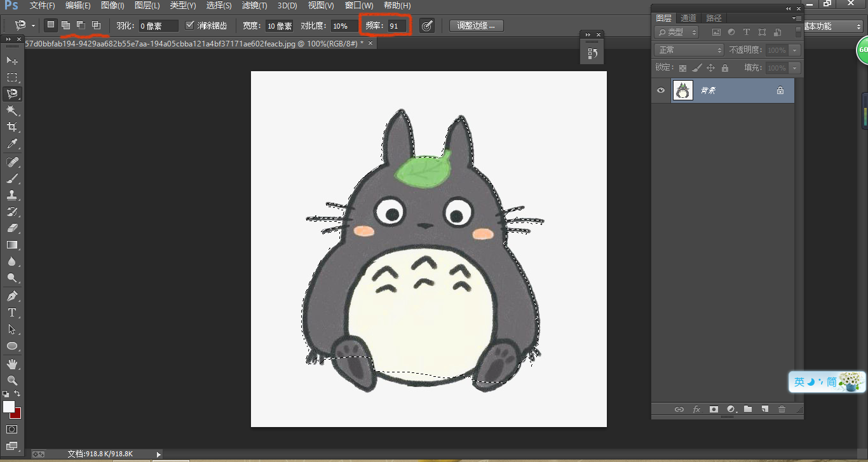Viewport: 868px width, 462px height.
Task: Select the Horizontal Type tool
Action: pyautogui.click(x=12, y=313)
